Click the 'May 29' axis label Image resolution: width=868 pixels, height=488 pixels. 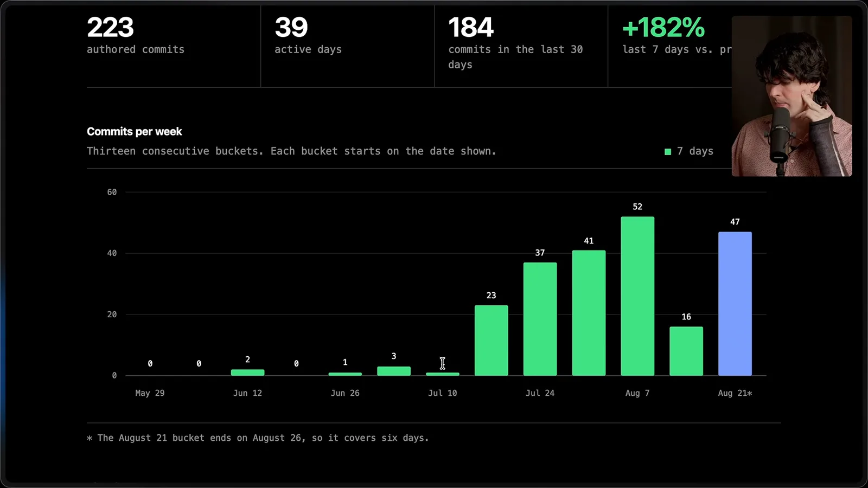click(x=150, y=393)
